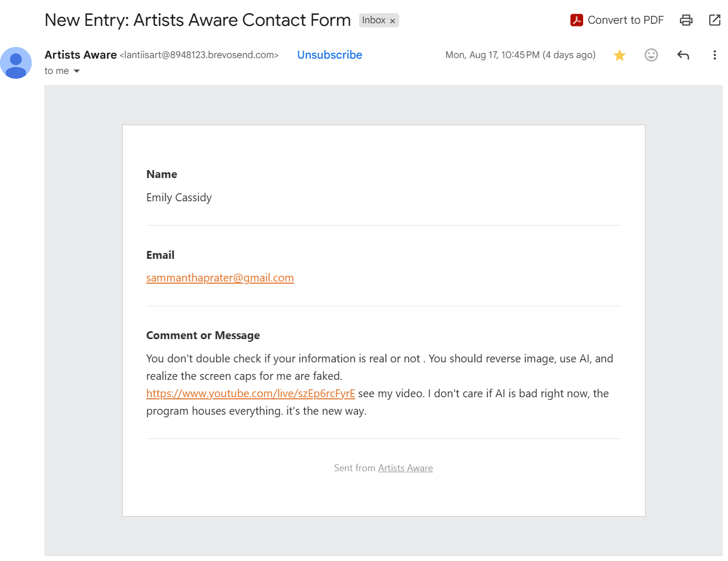Click the Artists Aware sender name
The width and height of the screenshot is (728, 561).
click(x=81, y=55)
